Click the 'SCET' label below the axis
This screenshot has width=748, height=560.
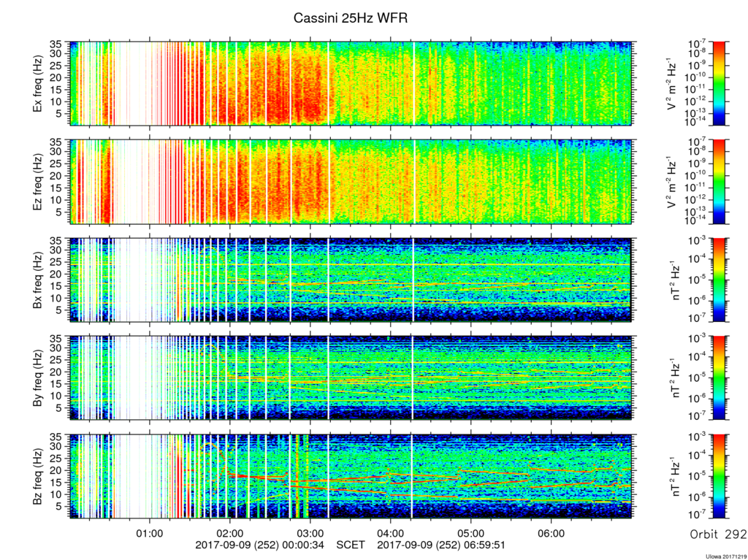351,545
